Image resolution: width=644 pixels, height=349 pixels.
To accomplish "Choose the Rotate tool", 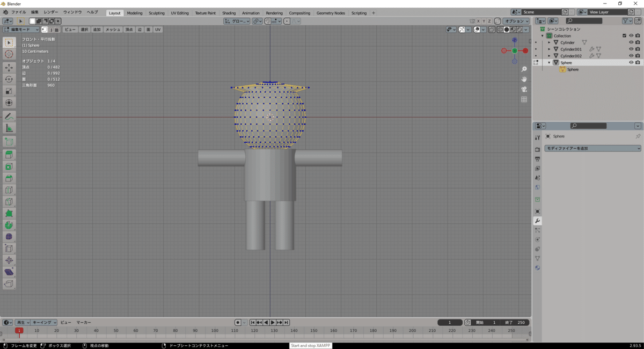I will [x=9, y=79].
